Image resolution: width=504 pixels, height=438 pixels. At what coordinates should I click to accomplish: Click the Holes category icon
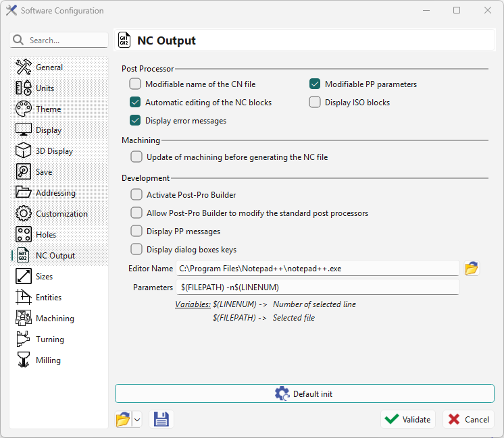click(24, 235)
